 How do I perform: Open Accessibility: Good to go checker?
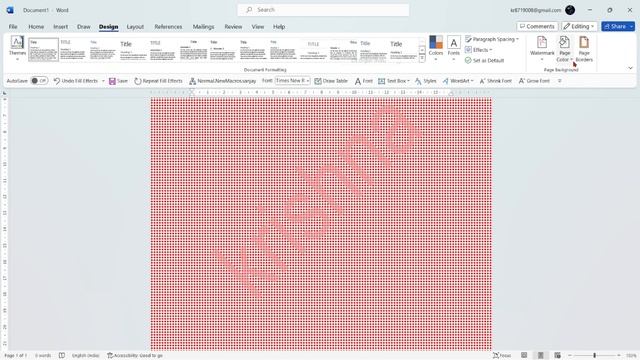(135, 356)
